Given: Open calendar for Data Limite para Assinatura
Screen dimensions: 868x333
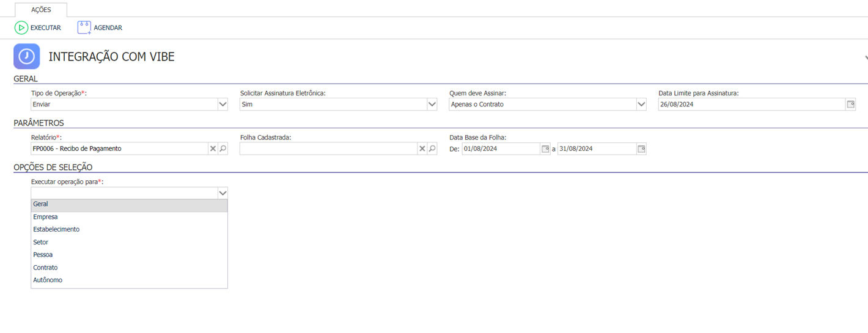Looking at the screenshot, I should tap(850, 104).
